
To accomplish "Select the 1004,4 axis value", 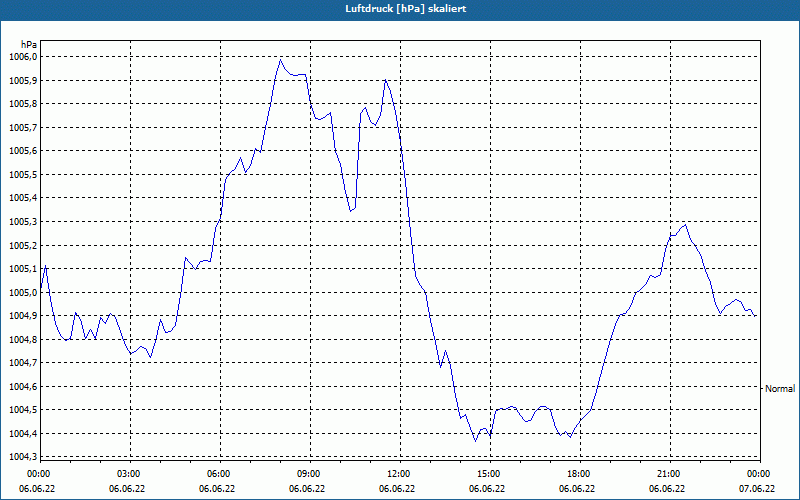I will (23, 434).
